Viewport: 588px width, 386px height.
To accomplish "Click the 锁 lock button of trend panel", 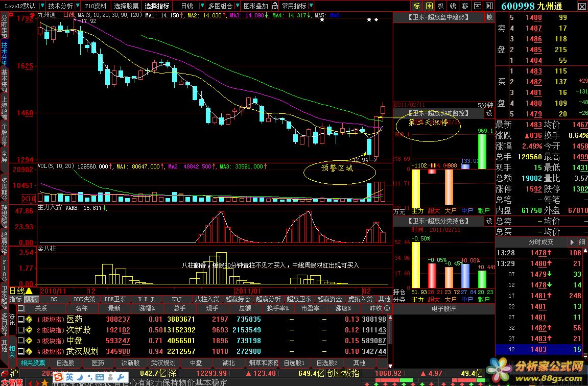I will tap(489, 17).
